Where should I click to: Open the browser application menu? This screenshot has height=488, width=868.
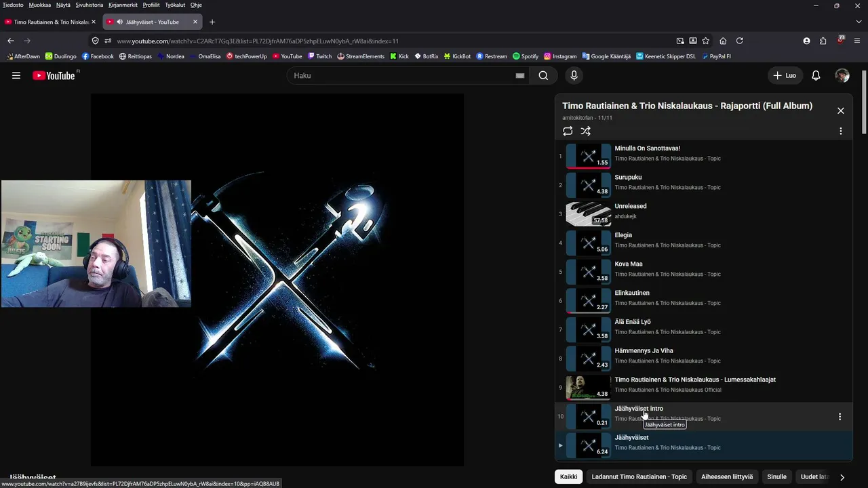pos(858,41)
